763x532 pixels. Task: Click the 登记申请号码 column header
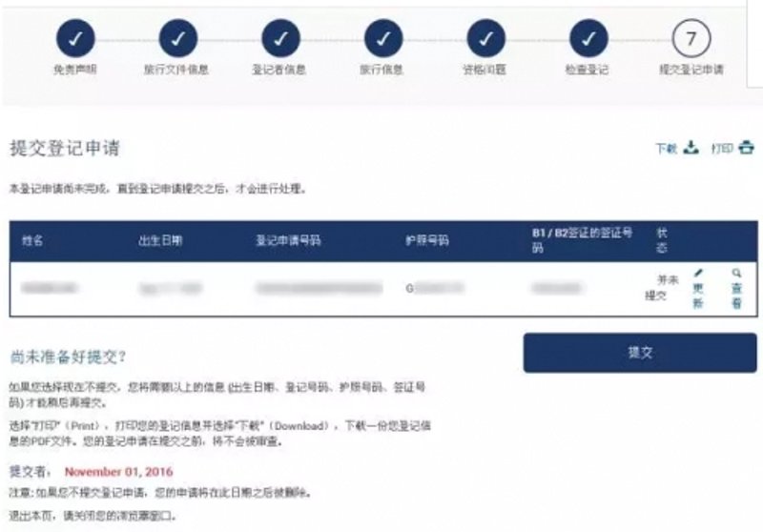[x=289, y=240]
